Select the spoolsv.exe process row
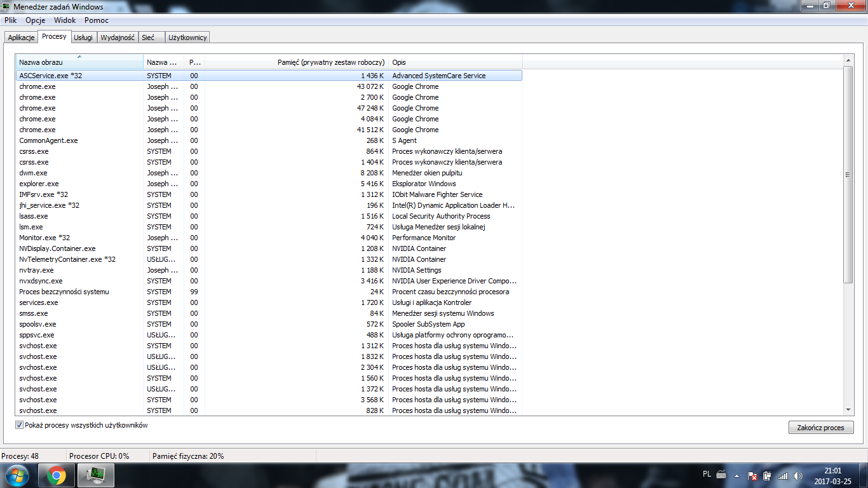The width and height of the screenshot is (868, 488). [x=269, y=324]
